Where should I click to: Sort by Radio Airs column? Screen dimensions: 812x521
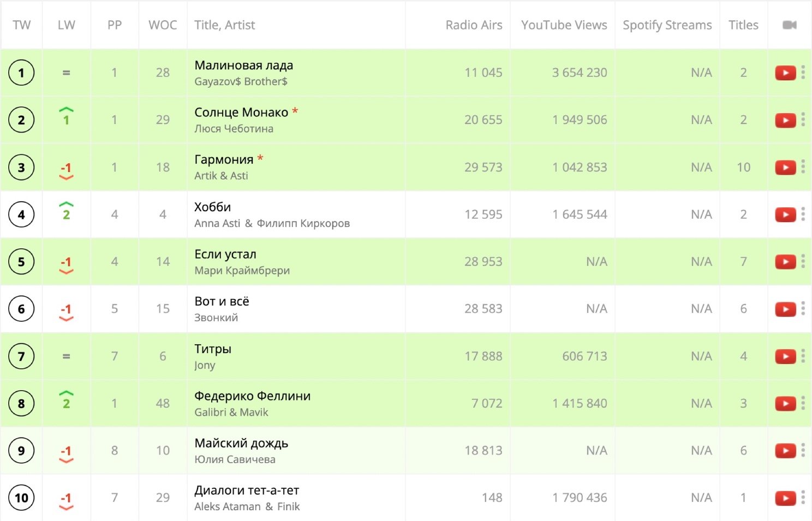coord(474,25)
